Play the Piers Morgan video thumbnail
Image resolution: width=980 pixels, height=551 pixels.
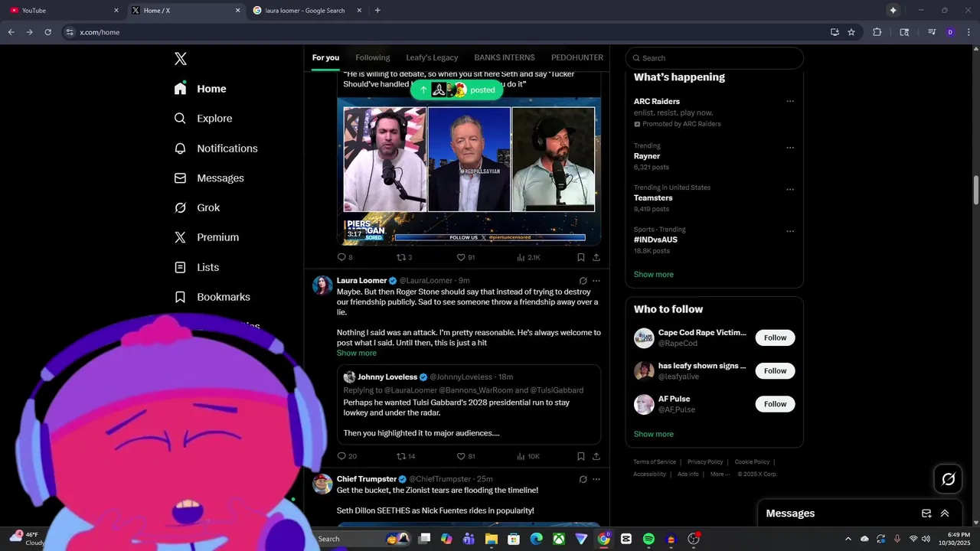[x=469, y=171]
